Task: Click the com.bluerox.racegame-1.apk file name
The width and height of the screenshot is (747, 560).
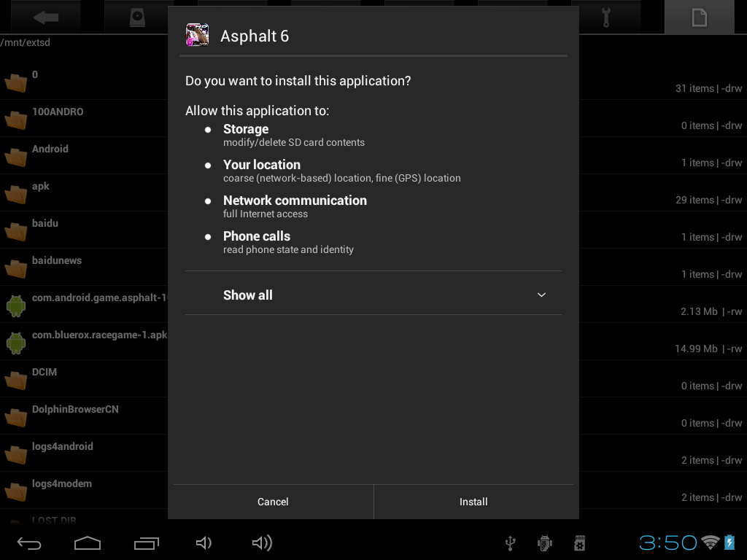Action: (x=99, y=335)
